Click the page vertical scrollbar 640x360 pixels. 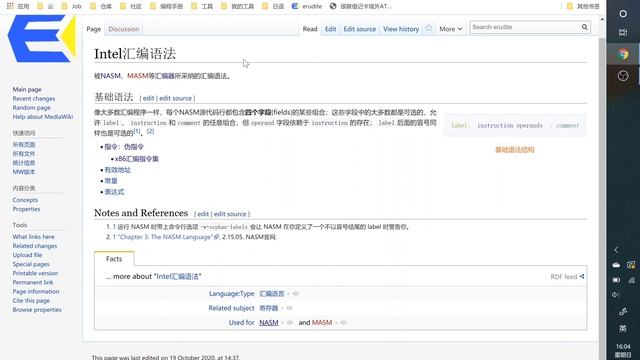click(602, 188)
